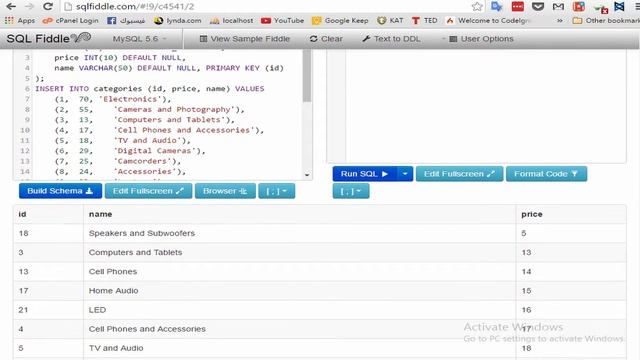Click the browser forward arrow
640x360 pixels.
coord(29,7)
